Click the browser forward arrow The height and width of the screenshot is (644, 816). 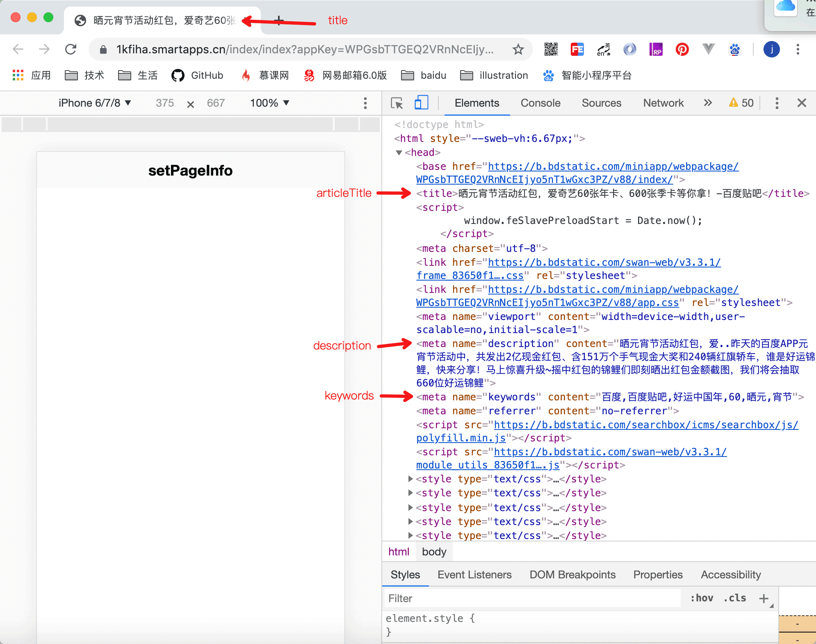[44, 50]
